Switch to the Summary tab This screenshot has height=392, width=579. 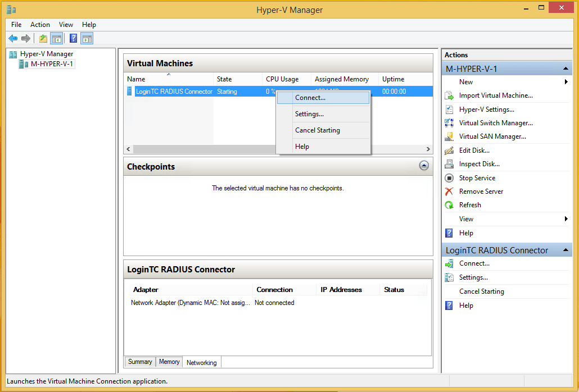[140, 362]
